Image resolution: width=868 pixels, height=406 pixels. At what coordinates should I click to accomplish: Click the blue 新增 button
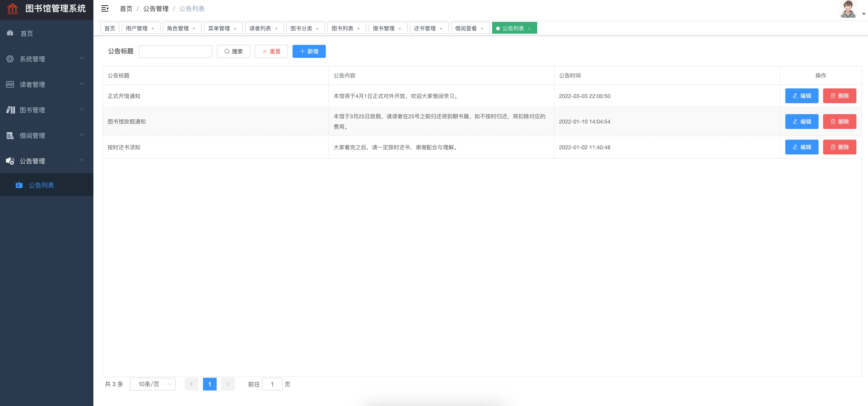(309, 51)
